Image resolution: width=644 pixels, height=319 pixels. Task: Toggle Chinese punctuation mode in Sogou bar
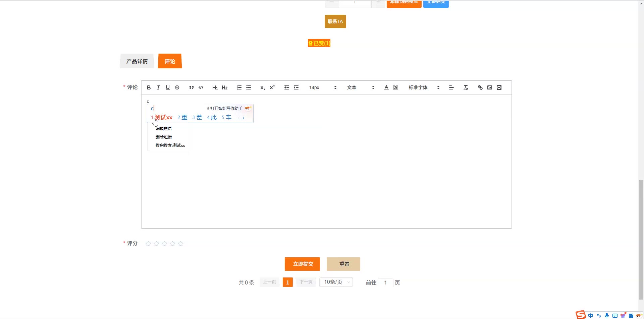pos(599,316)
